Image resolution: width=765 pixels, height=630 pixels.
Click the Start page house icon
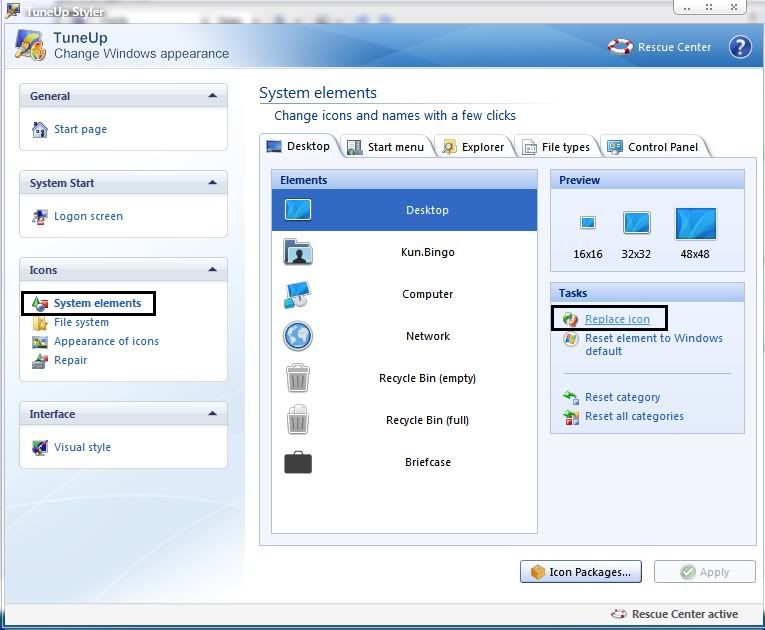click(40, 129)
